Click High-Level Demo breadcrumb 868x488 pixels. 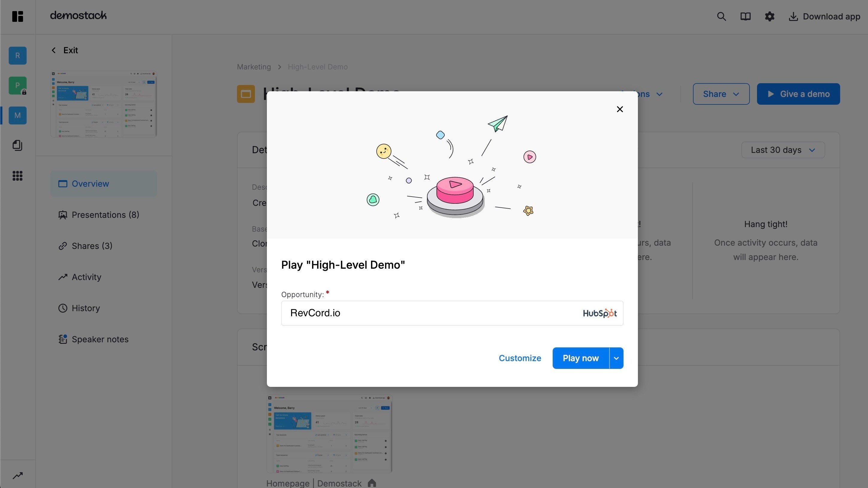(317, 67)
